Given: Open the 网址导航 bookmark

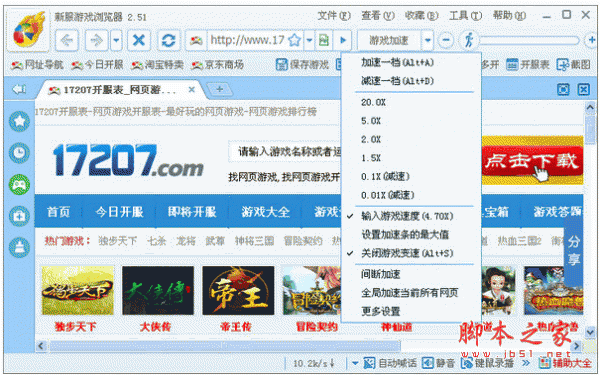Looking at the screenshot, I should [37, 65].
